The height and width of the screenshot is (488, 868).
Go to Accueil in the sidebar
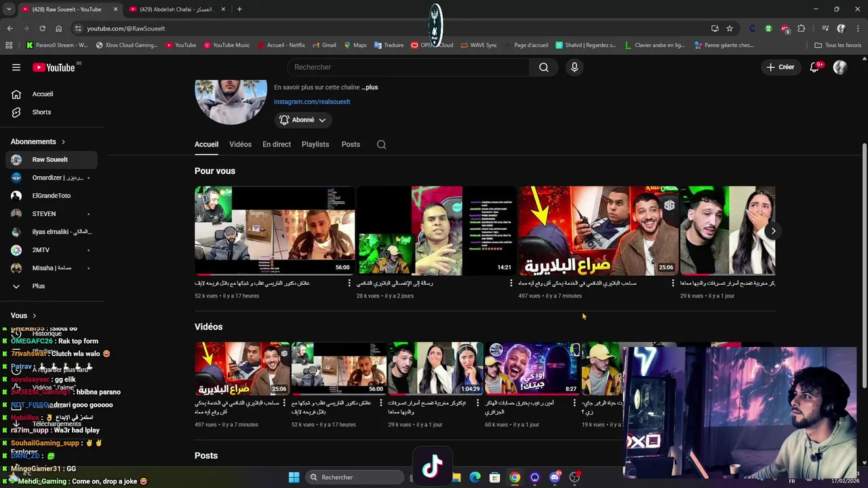pos(52,94)
